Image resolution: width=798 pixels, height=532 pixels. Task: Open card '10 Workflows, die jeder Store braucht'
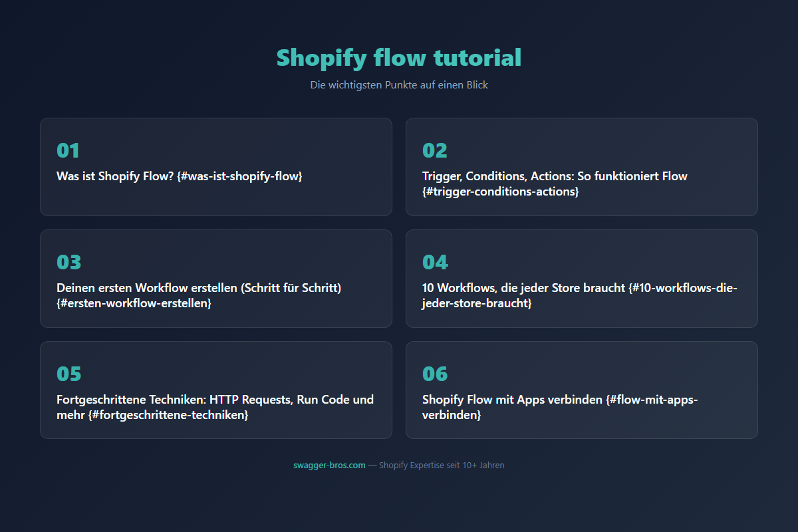[x=582, y=279]
